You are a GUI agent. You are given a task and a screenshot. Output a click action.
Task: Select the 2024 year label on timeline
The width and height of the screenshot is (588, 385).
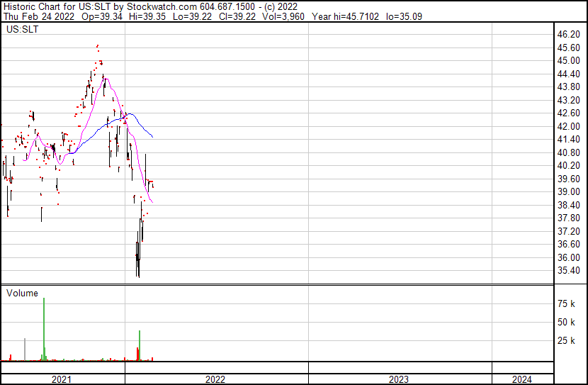(521, 379)
